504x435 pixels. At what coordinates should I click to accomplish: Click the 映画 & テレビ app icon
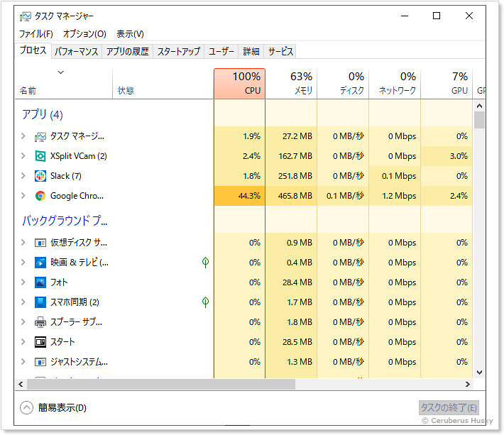tap(40, 263)
